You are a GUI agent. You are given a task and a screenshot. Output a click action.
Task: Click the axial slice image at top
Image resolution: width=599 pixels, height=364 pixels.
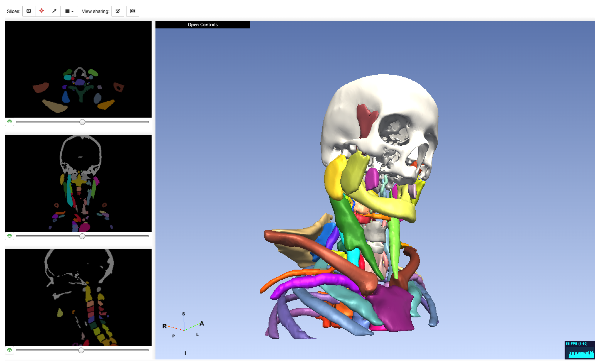78,69
